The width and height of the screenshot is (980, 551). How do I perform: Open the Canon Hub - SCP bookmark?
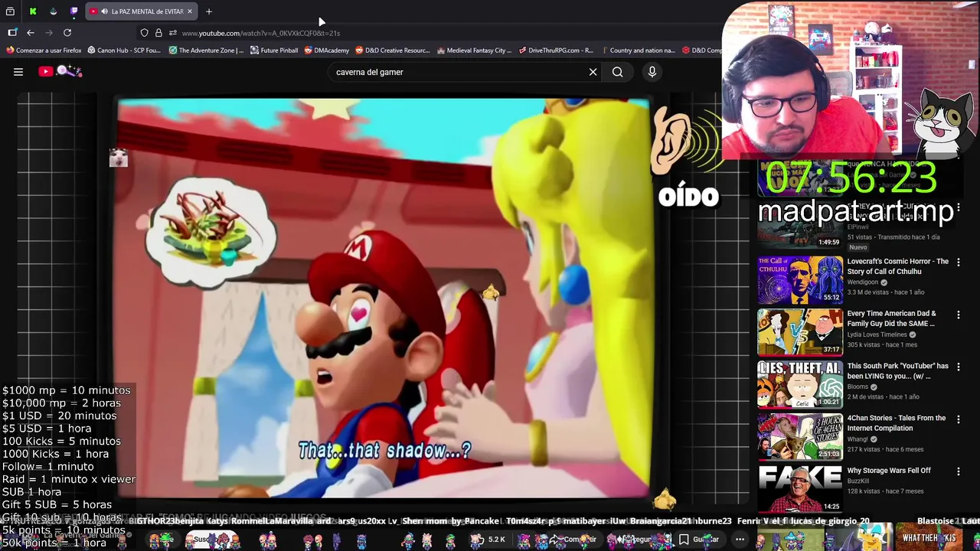[x=124, y=51]
